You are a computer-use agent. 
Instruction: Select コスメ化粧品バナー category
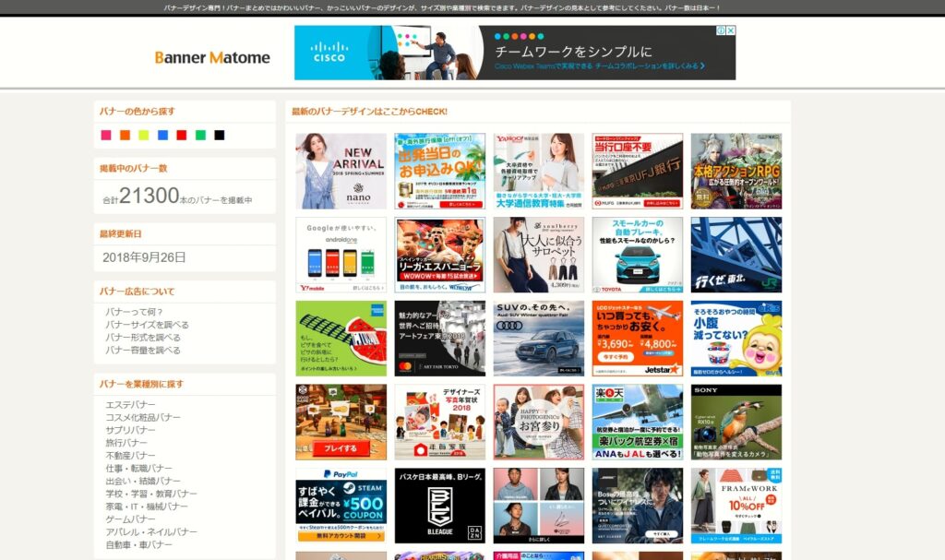(x=143, y=417)
